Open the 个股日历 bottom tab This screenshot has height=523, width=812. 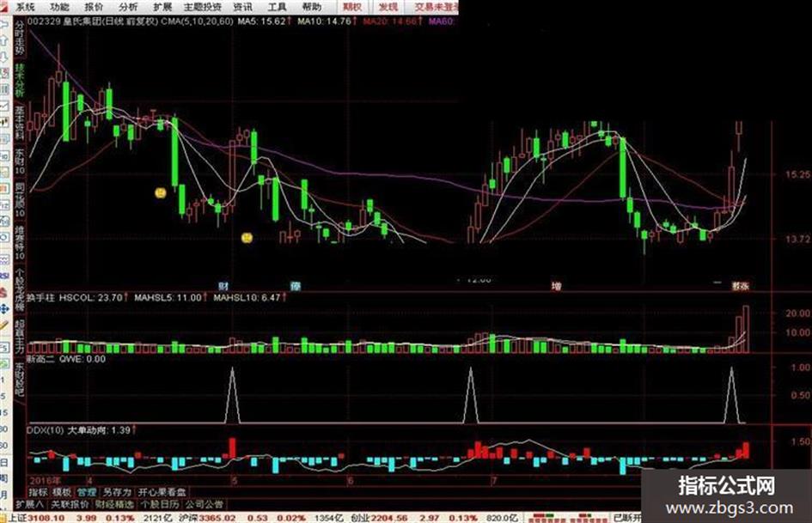click(160, 504)
